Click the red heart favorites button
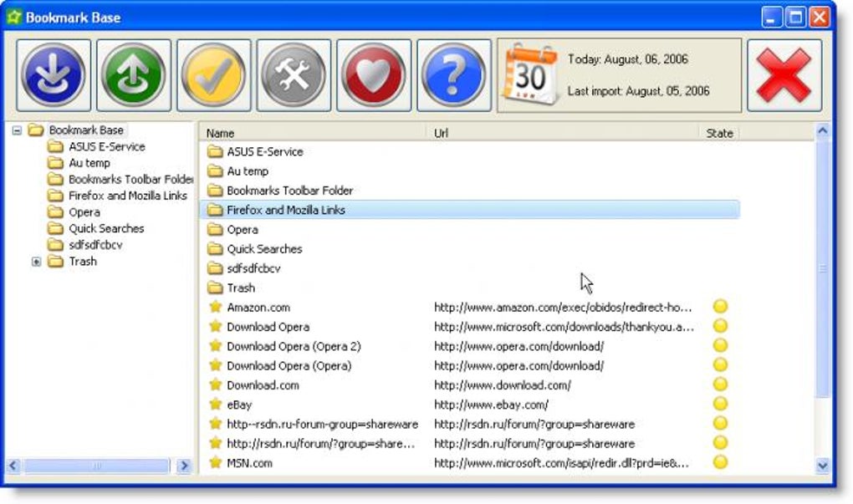The height and width of the screenshot is (504, 853). (373, 75)
